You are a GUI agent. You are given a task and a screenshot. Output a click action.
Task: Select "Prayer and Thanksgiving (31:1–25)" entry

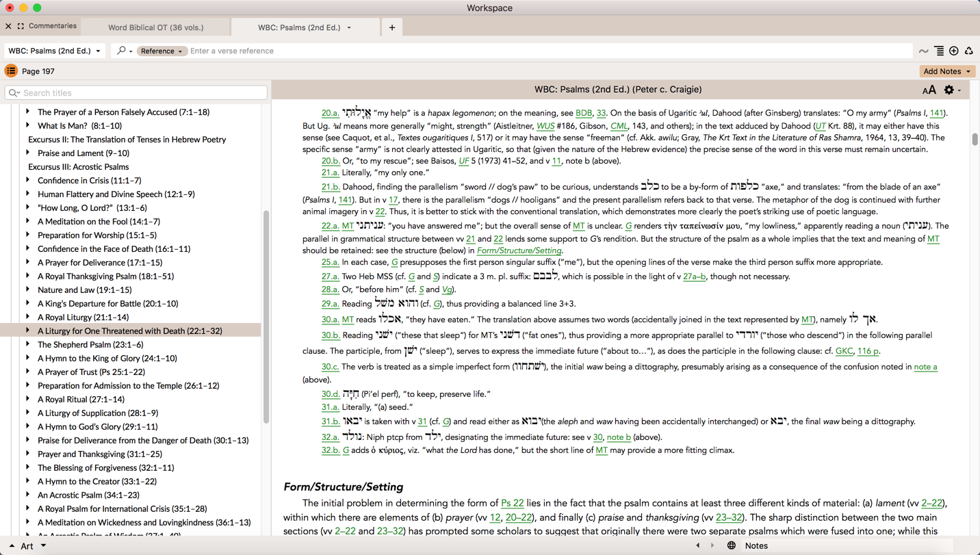click(x=100, y=454)
